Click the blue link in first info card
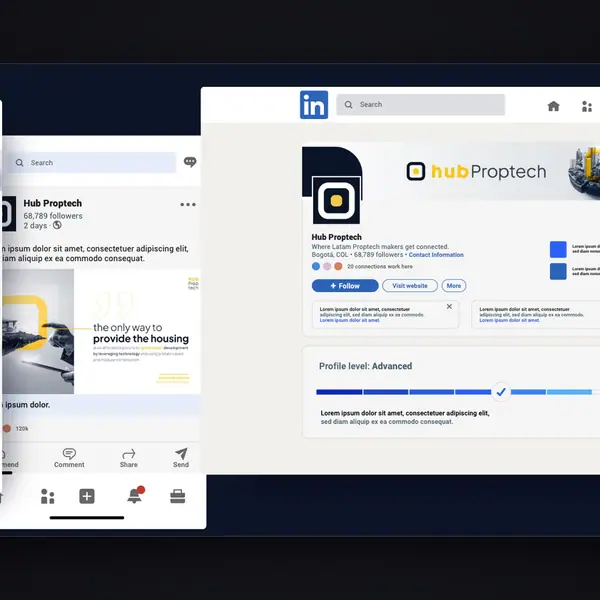The width and height of the screenshot is (600, 600). pyautogui.click(x=350, y=320)
